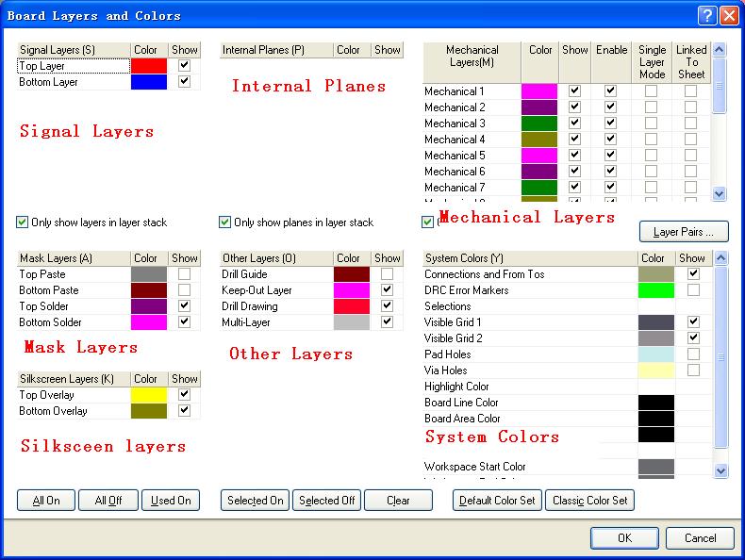Click the Selected Off button
Screen dimensions: 745x560
click(327, 501)
